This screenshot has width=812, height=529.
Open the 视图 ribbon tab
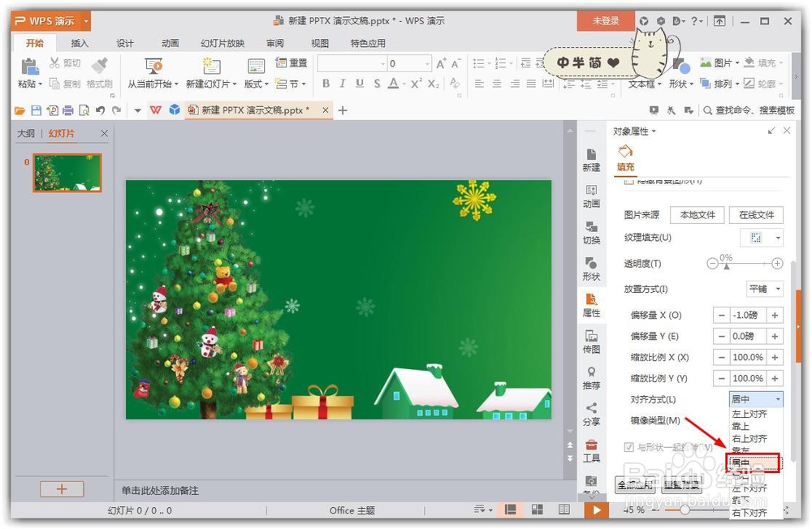pos(319,43)
